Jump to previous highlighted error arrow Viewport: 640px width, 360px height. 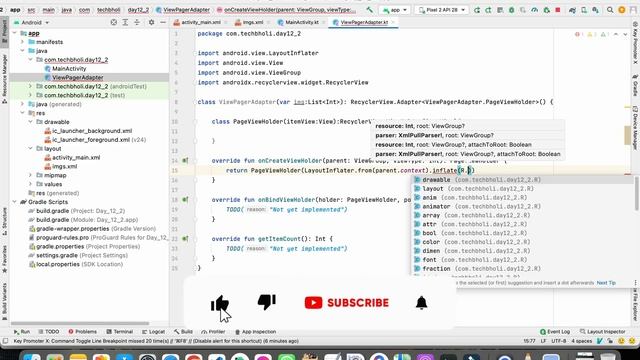(616, 34)
